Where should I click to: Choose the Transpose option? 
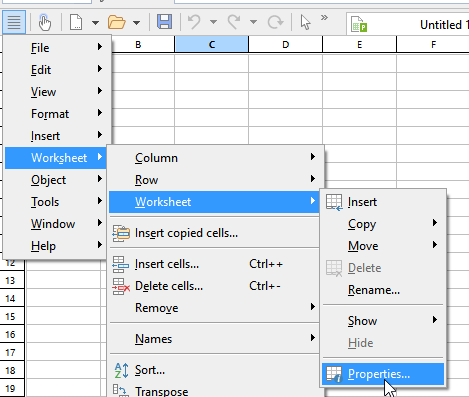[x=214, y=390]
